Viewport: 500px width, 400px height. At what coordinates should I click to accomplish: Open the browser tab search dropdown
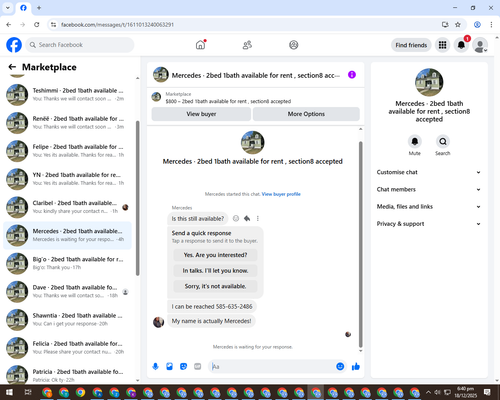(8, 8)
